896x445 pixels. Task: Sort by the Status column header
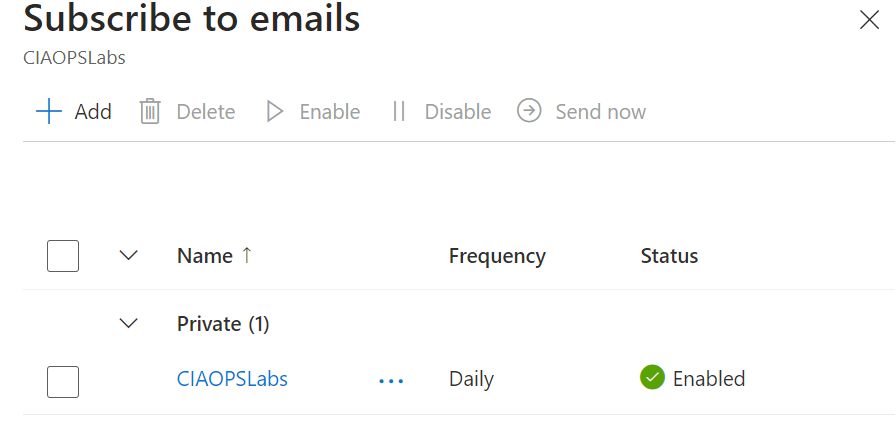[x=669, y=256]
